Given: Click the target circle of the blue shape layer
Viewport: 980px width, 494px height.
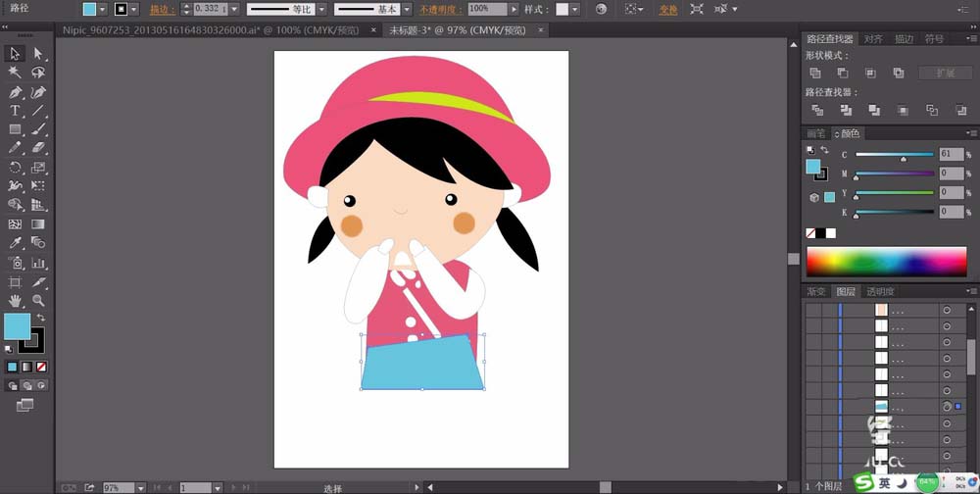Looking at the screenshot, I should pos(947,407).
